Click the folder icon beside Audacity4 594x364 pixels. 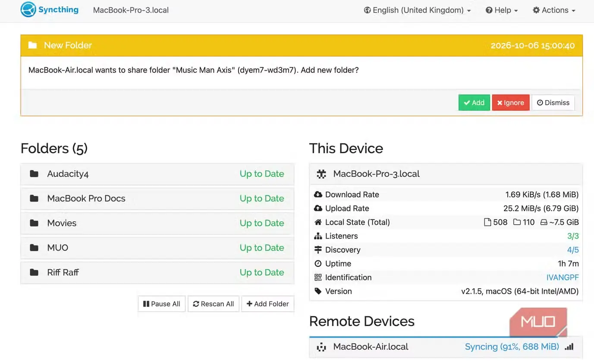[34, 174]
